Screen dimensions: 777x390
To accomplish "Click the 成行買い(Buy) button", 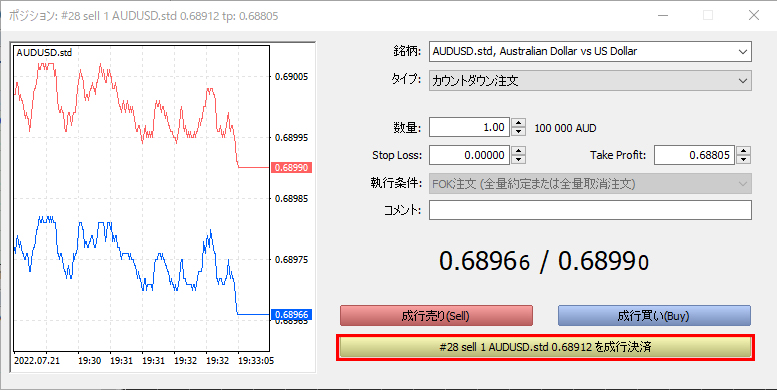I will pos(654,316).
